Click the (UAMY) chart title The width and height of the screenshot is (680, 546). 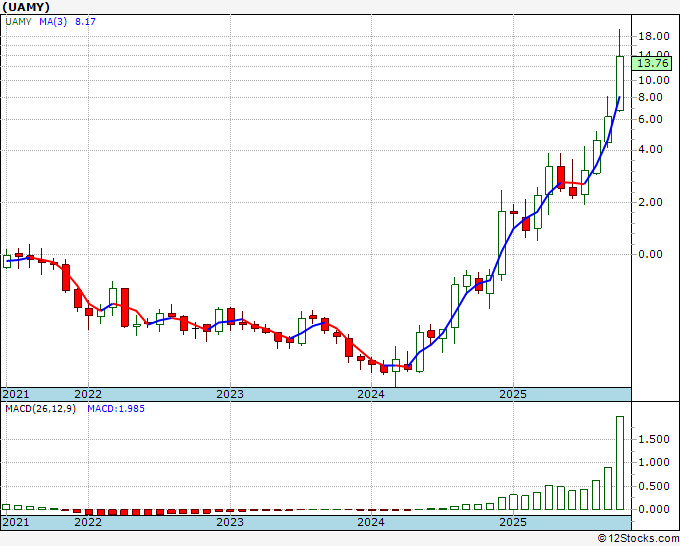point(26,7)
